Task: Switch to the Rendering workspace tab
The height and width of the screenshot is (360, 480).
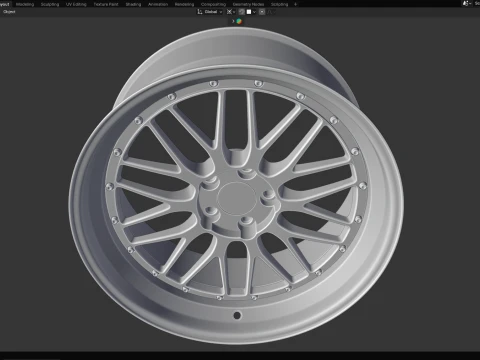Action: 184,4
